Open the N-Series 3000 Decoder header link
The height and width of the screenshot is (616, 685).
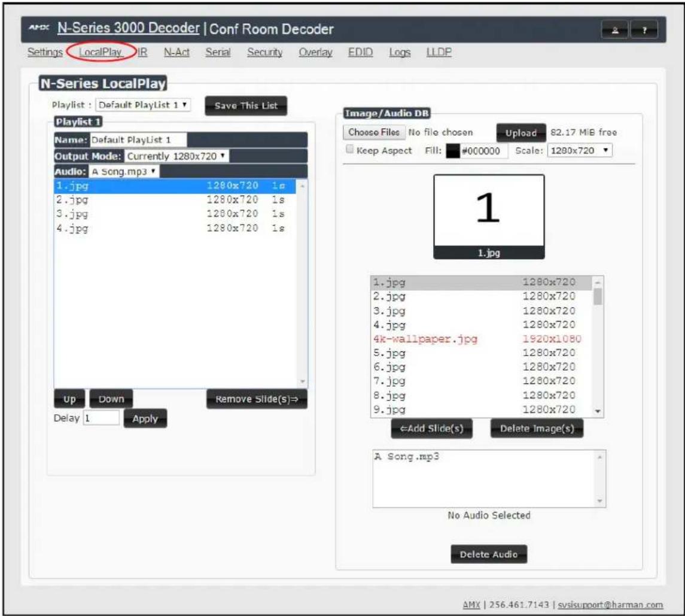pos(128,28)
